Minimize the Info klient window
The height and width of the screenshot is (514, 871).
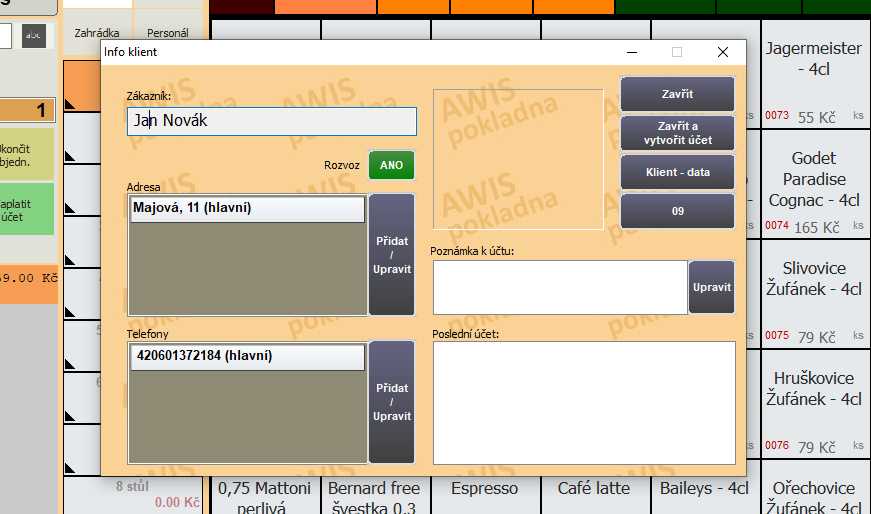[631, 52]
